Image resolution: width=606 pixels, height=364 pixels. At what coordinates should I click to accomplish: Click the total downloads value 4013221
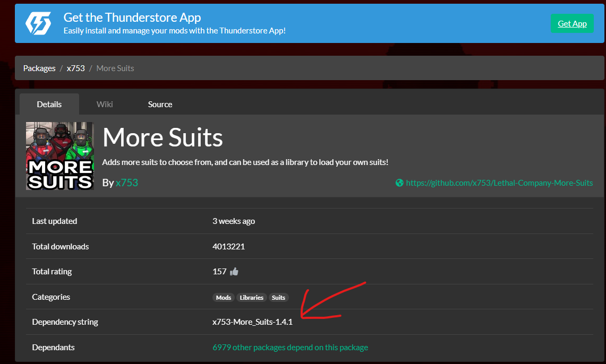click(x=229, y=246)
